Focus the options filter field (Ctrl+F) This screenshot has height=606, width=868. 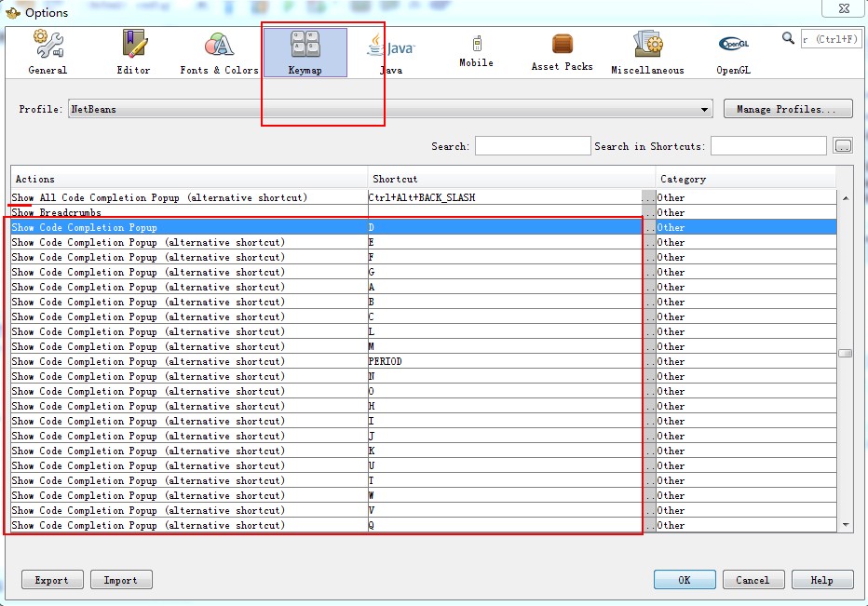[x=830, y=39]
